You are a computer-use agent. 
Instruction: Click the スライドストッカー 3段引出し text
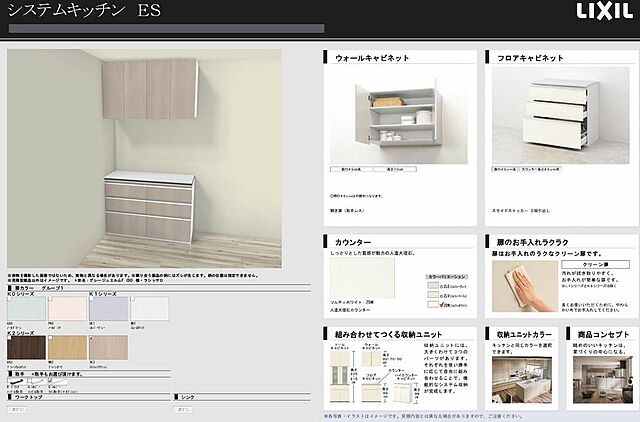tap(521, 211)
